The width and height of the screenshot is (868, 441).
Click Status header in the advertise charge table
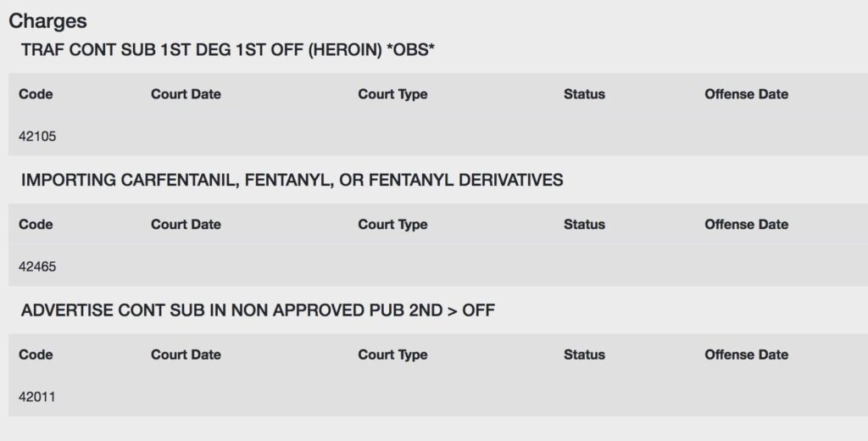[x=584, y=354]
